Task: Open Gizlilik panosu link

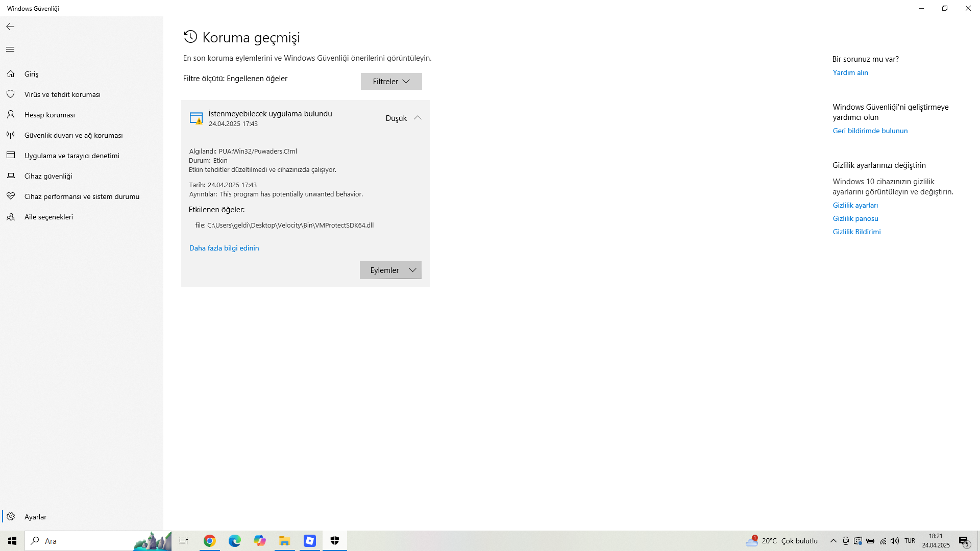Action: 855,218
